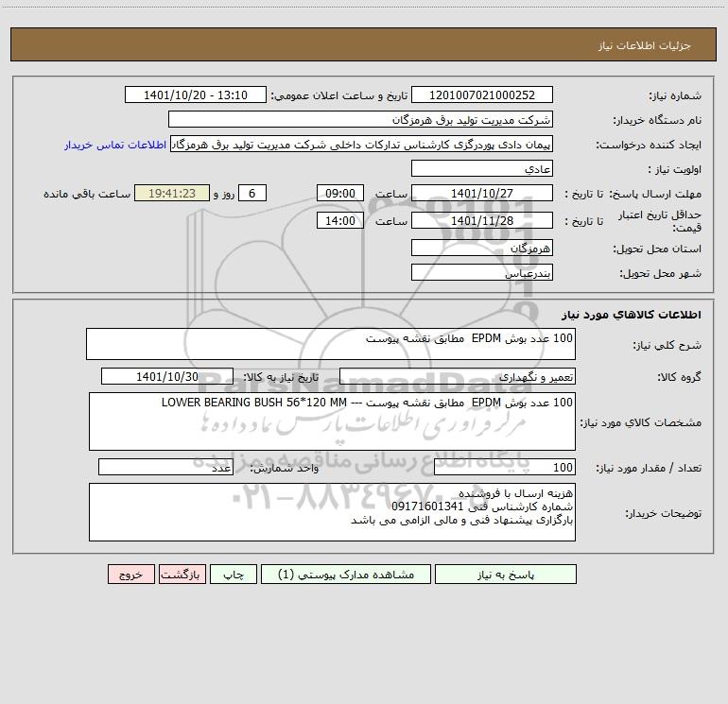Click unit of measure field 'عدد'

[165, 468]
